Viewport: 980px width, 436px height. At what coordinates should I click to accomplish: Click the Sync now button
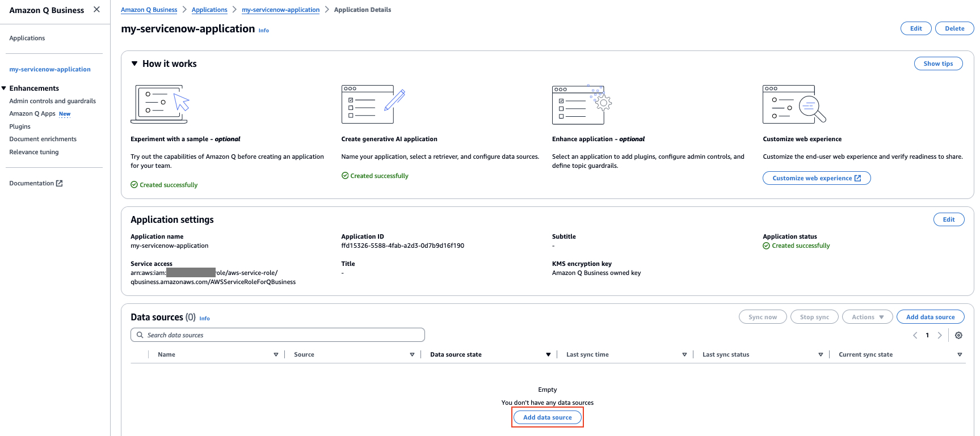pyautogui.click(x=763, y=317)
